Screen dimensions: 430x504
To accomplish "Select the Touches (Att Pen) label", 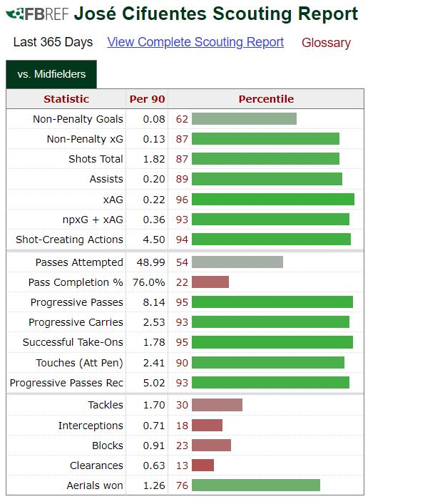I will [x=79, y=363].
